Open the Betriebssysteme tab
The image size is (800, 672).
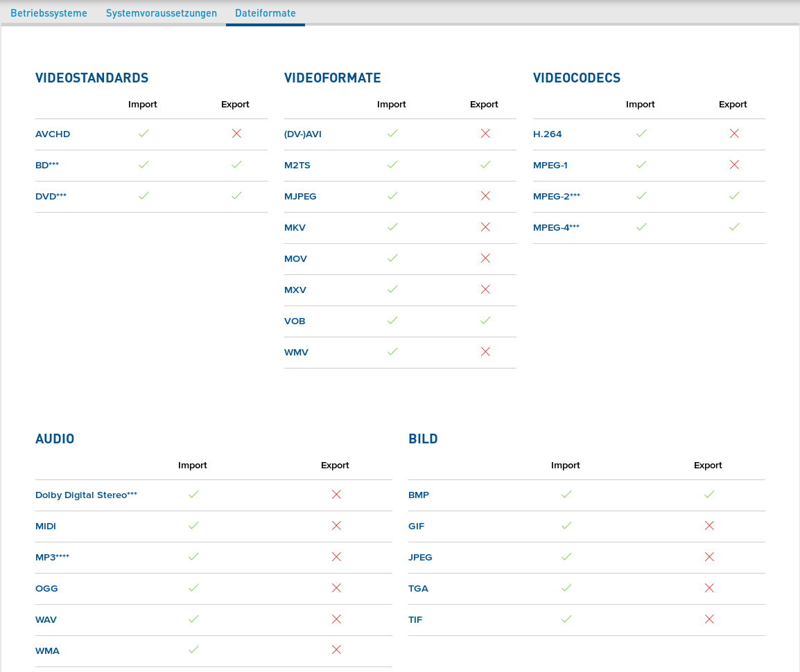click(x=49, y=13)
